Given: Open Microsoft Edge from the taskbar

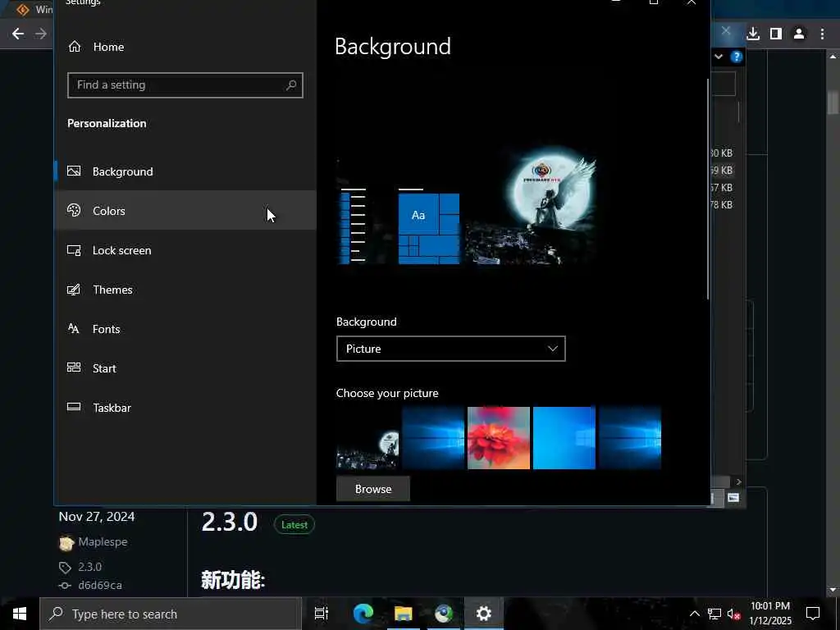Looking at the screenshot, I should point(363,614).
